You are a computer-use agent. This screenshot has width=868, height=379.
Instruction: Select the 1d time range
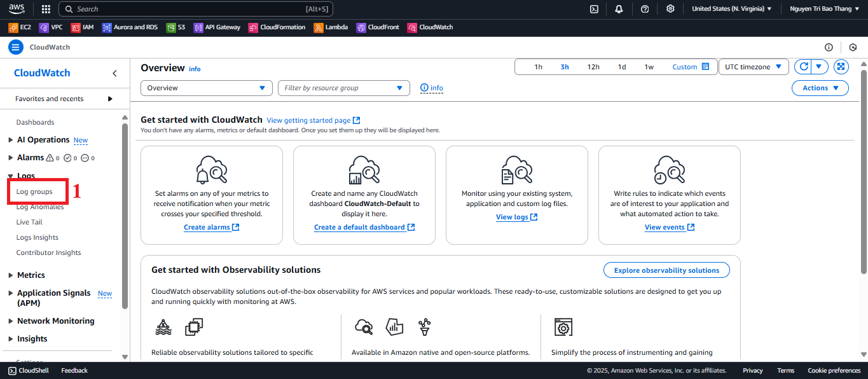coord(622,67)
